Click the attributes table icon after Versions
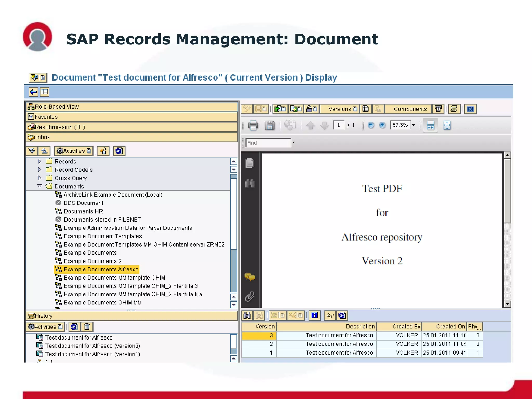Viewport: 532px width, 399px height. click(365, 109)
